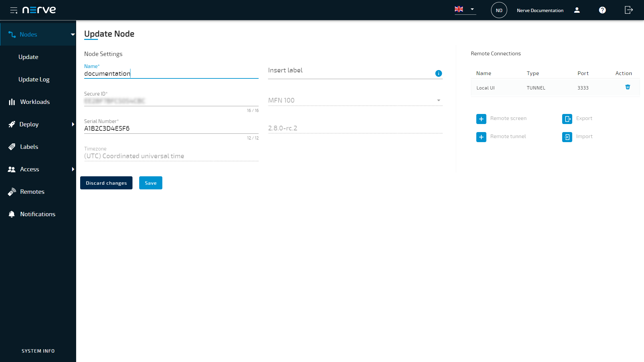This screenshot has height=362, width=644.
Task: Open the MFN 100 device dropdown
Action: (438, 100)
